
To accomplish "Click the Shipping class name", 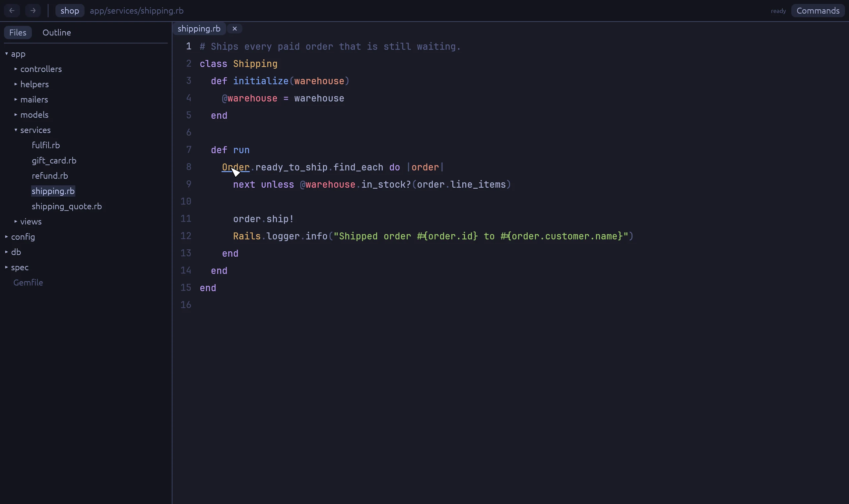I will pos(255,64).
